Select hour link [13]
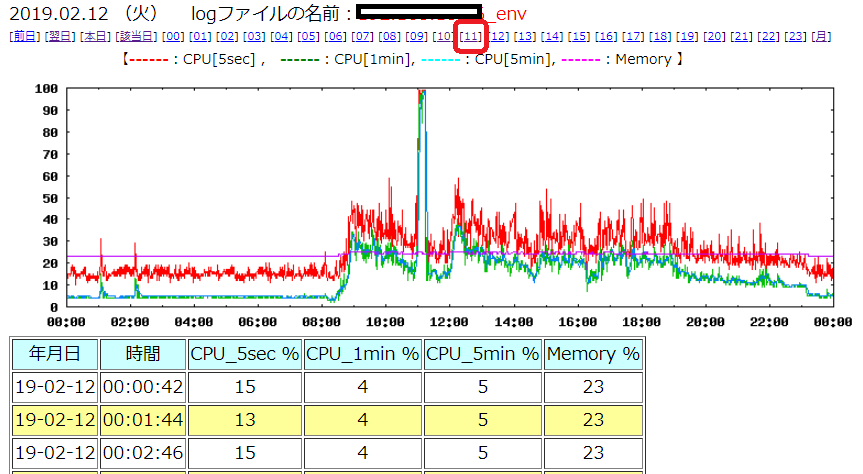This screenshot has width=863, height=474. pos(525,36)
